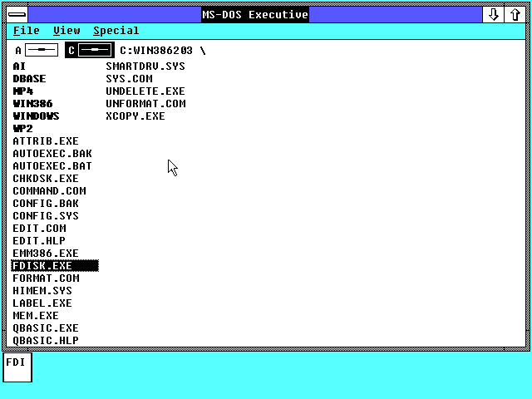Click the maximize up-arrow button
This screenshot has height=399, width=532.
pyautogui.click(x=515, y=15)
